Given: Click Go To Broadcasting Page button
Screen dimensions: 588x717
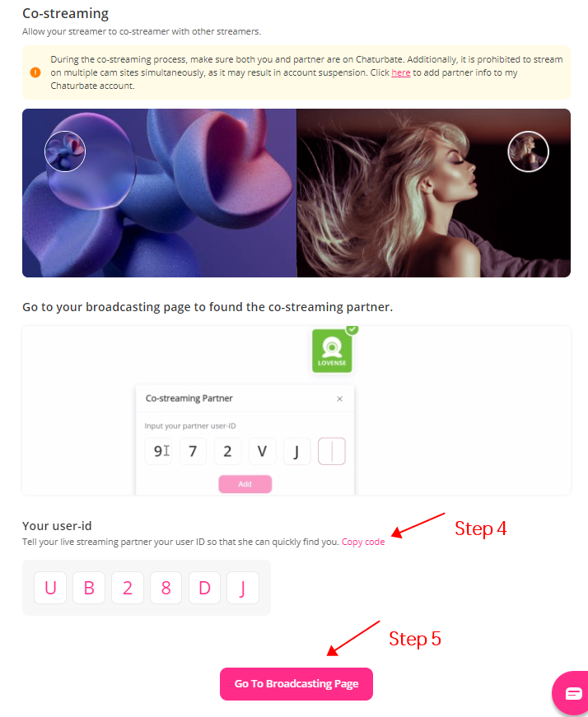Looking at the screenshot, I should (296, 683).
